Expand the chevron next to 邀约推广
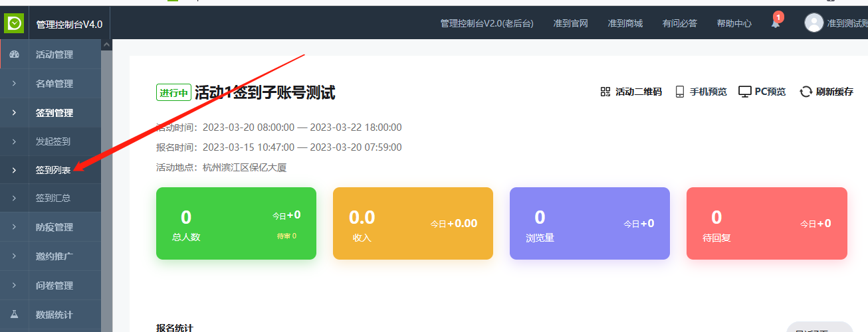This screenshot has width=868, height=332. pos(14,256)
